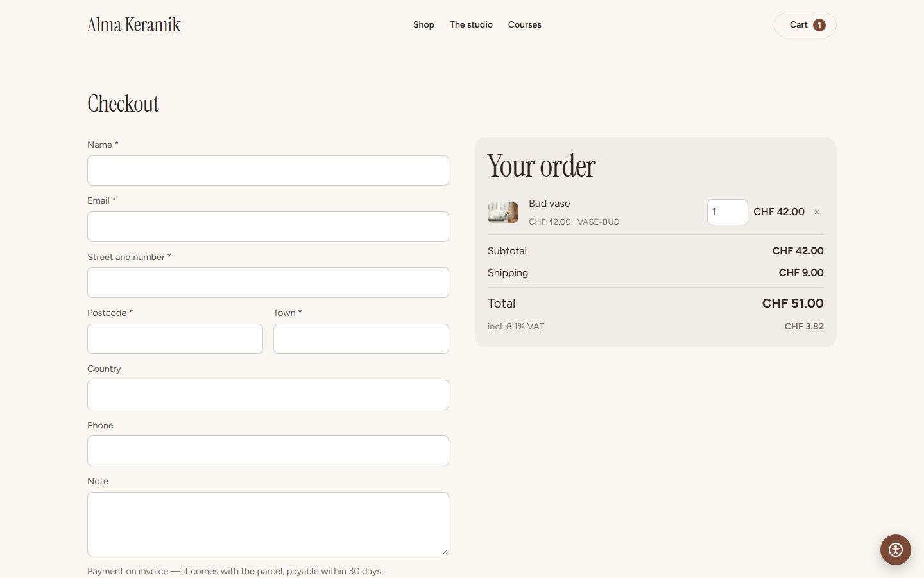Click the 'CHF 42.00 · VASE-BUD' line
Screen dimensions: 924x578
(x=574, y=222)
